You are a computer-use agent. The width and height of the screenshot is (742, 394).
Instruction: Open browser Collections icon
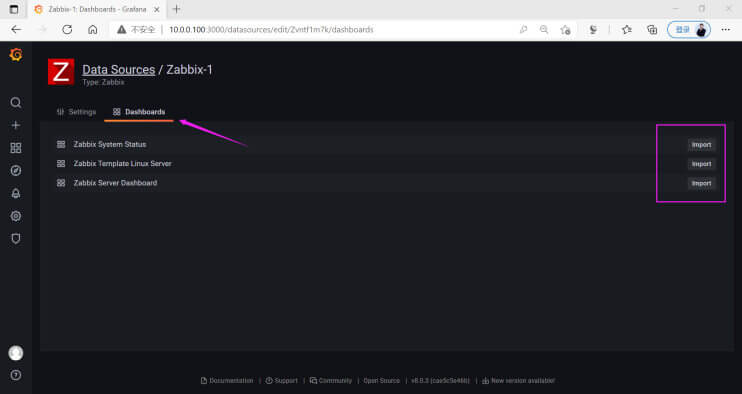(x=652, y=29)
